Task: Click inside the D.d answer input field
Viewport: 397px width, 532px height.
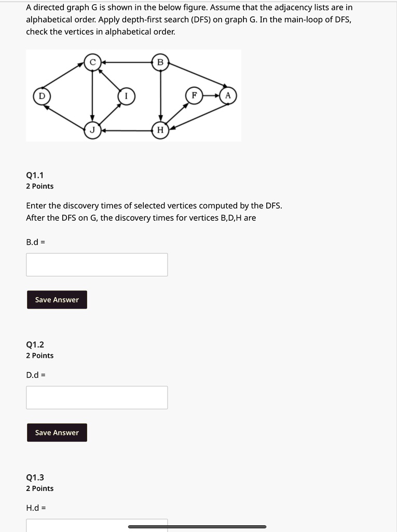Action: 97,397
